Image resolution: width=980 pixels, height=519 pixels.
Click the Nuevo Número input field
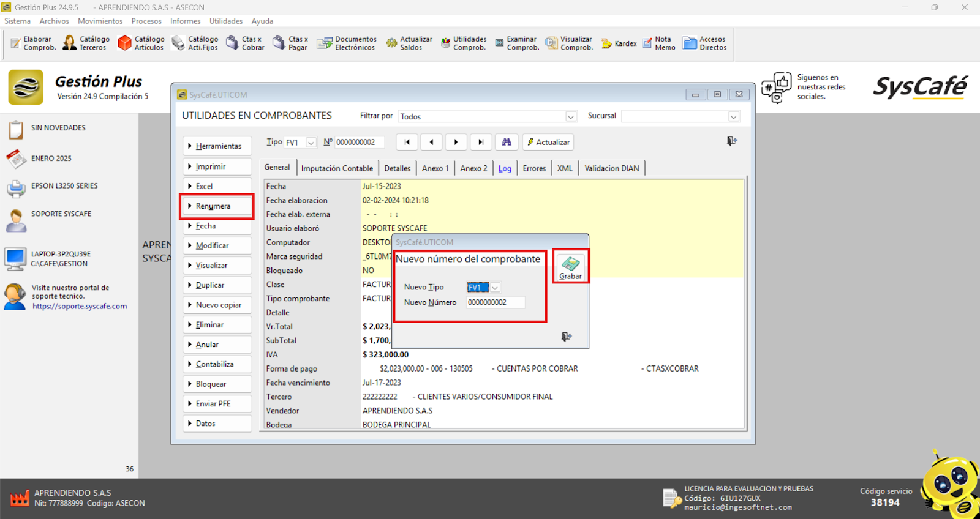[495, 302]
